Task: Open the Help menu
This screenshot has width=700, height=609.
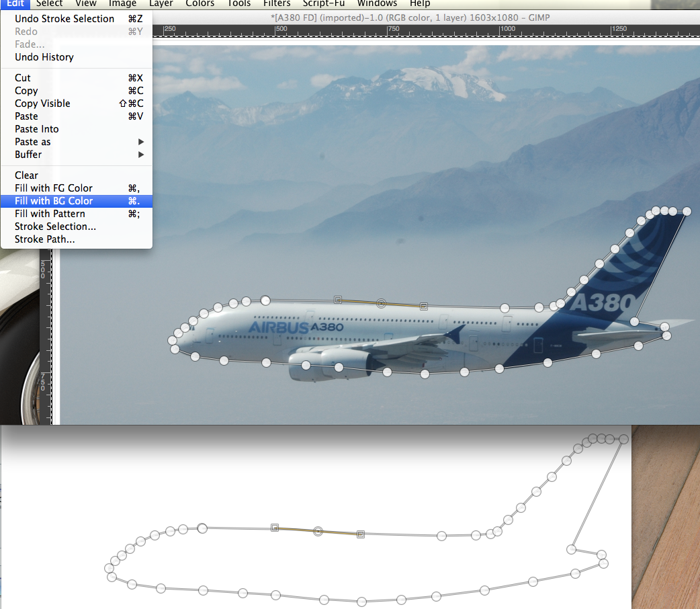Action: coord(420,3)
